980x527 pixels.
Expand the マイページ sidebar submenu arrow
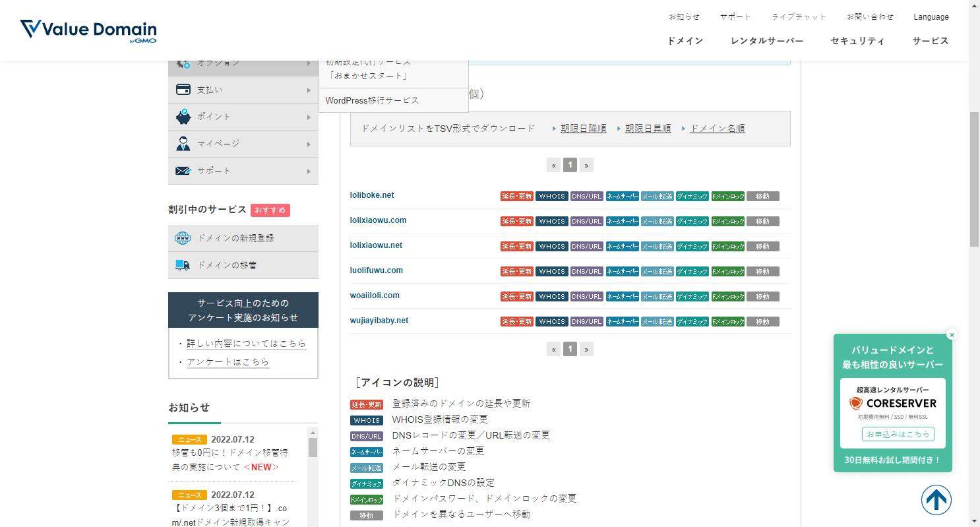point(308,144)
